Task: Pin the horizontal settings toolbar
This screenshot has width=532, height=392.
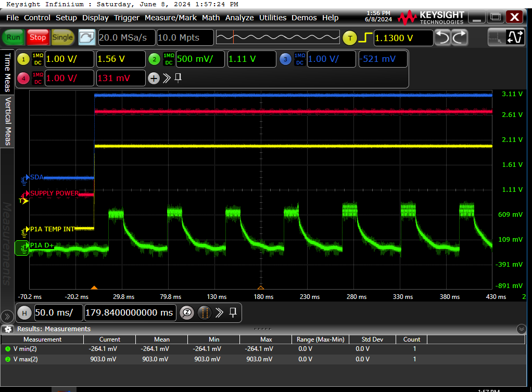Action: 233,312
